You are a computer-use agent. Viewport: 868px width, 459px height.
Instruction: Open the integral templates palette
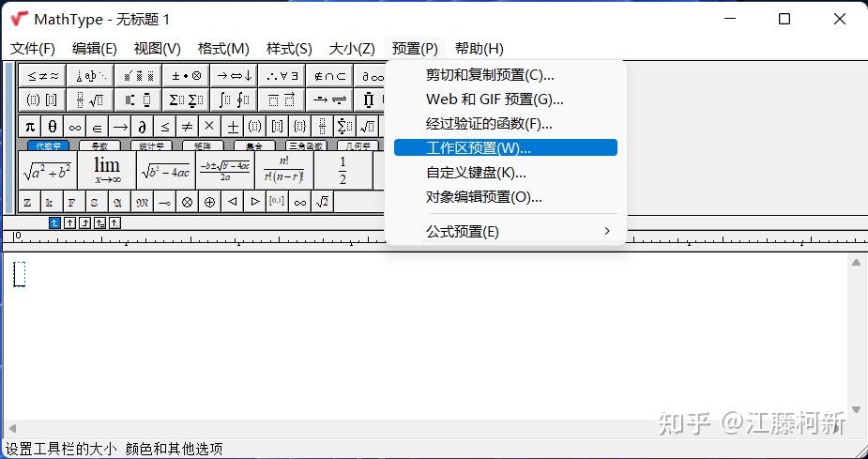point(234,99)
